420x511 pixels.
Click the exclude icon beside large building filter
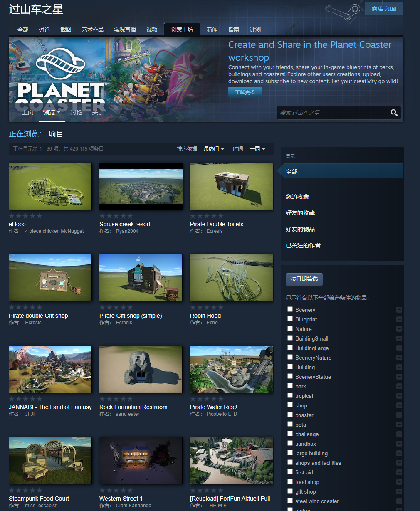click(x=399, y=453)
